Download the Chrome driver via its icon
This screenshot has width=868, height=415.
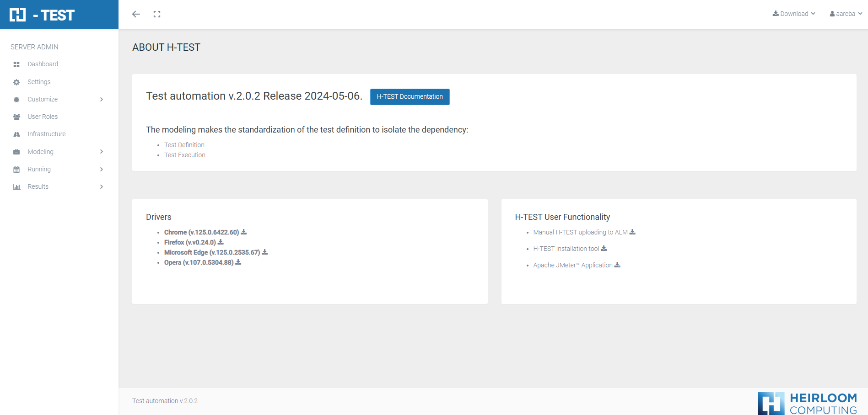pyautogui.click(x=244, y=232)
